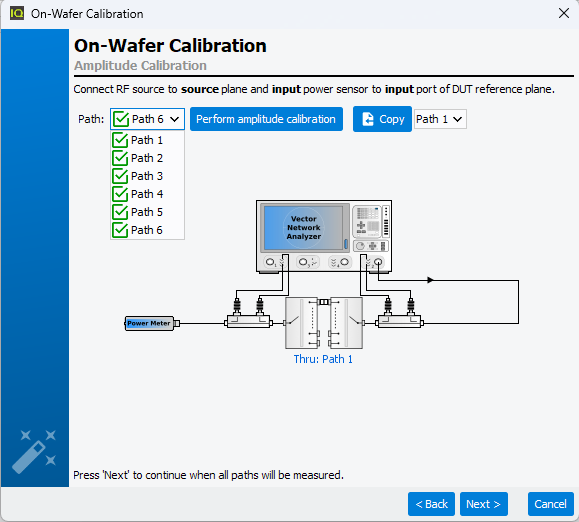Click the magic wand wizard icon
Screen dimensions: 579x522
(x=34, y=451)
